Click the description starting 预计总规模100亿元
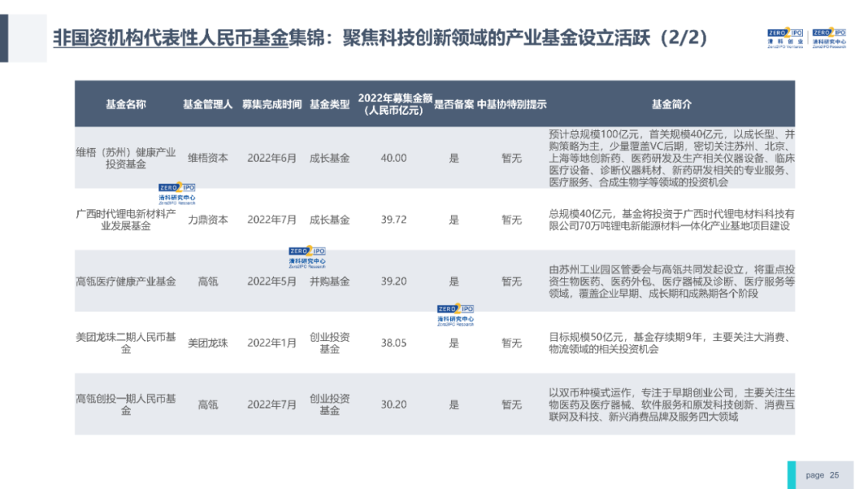 [671, 158]
